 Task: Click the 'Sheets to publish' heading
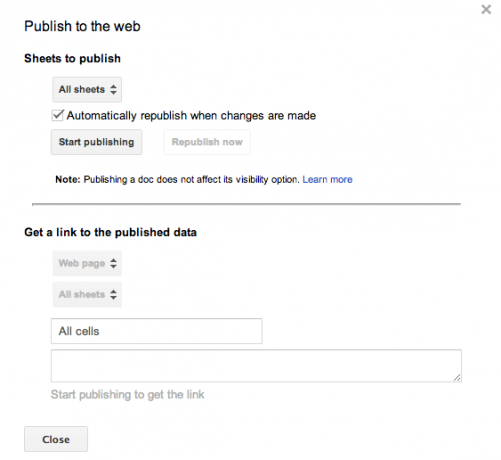pos(72,59)
